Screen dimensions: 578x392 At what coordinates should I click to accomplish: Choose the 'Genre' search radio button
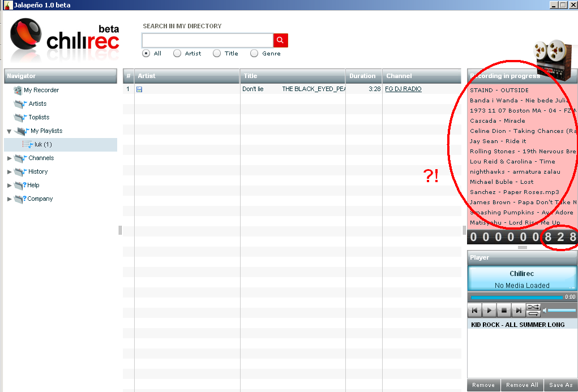[254, 53]
